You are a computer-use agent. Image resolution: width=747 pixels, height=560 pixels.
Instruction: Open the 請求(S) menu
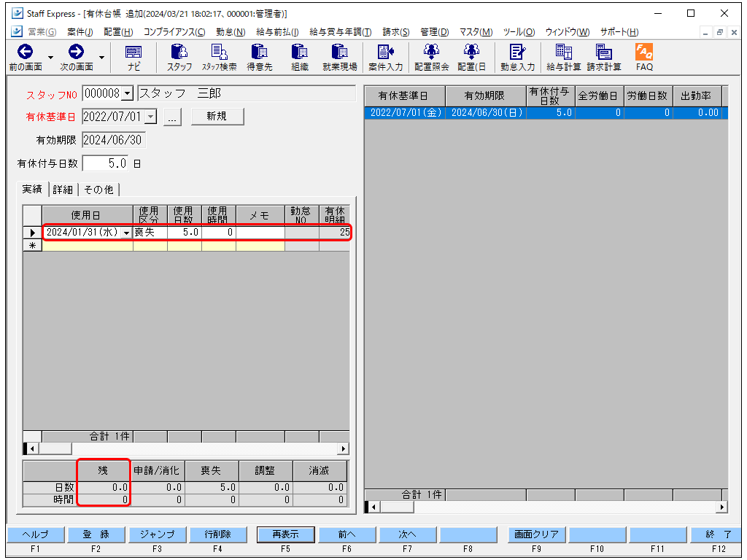396,32
